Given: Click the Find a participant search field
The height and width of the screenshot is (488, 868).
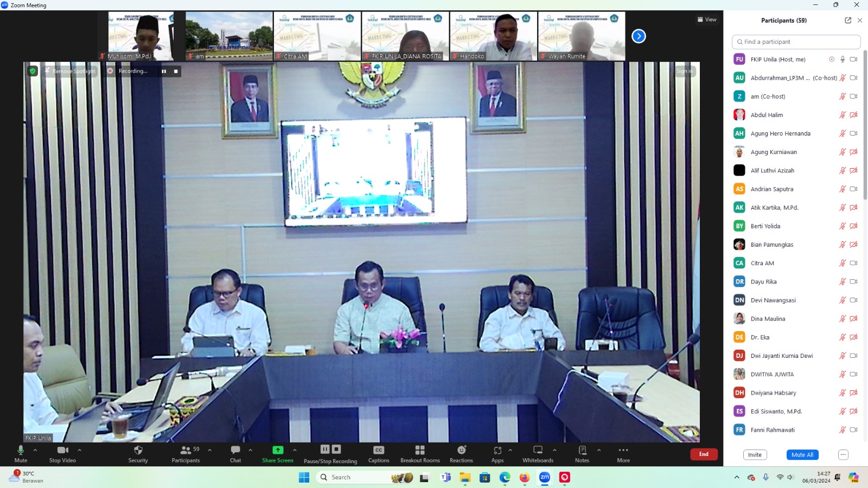Looking at the screenshot, I should [796, 42].
